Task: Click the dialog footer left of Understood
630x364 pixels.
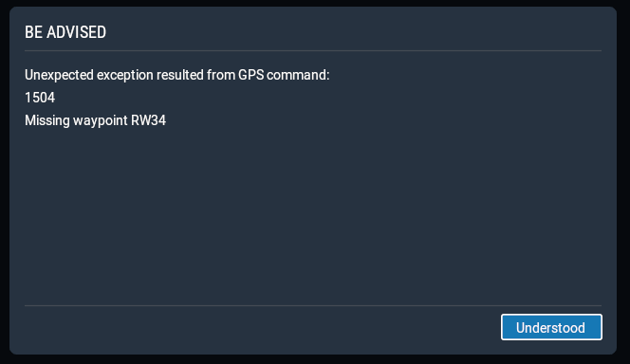Action: pos(261,327)
